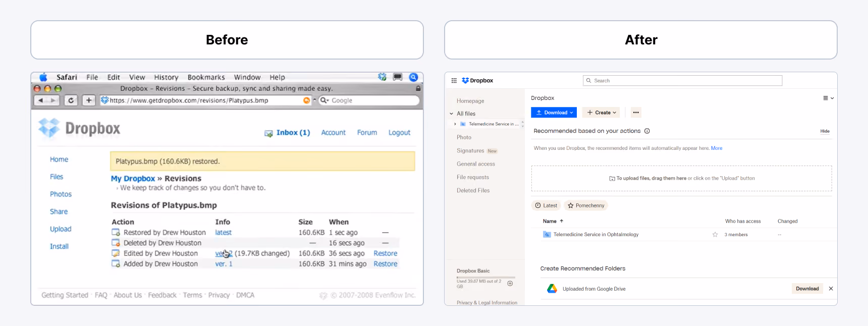Expand the Telemedicine Service folder in sidebar

click(455, 124)
